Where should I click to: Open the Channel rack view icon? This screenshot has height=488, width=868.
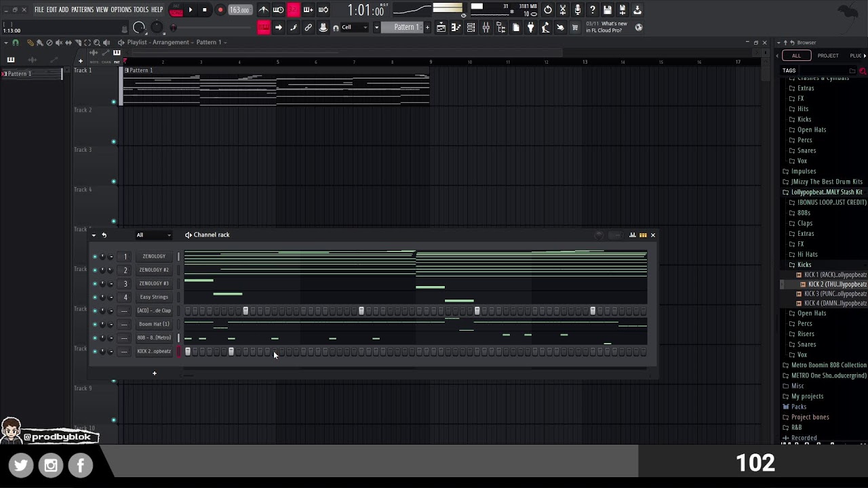click(471, 28)
